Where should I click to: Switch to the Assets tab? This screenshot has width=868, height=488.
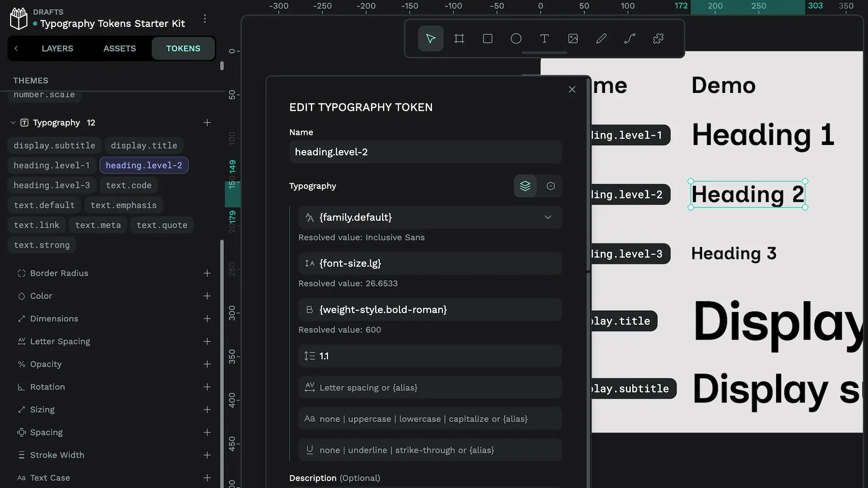pos(119,48)
